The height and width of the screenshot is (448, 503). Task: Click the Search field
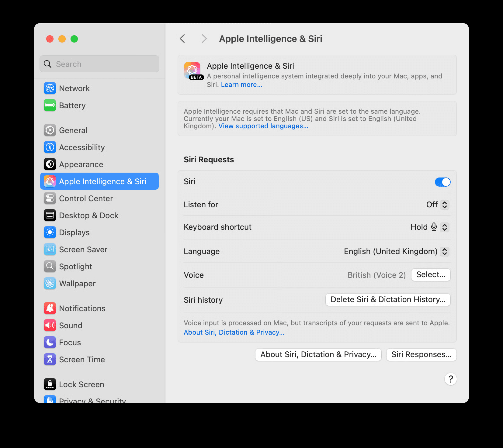[x=99, y=64]
